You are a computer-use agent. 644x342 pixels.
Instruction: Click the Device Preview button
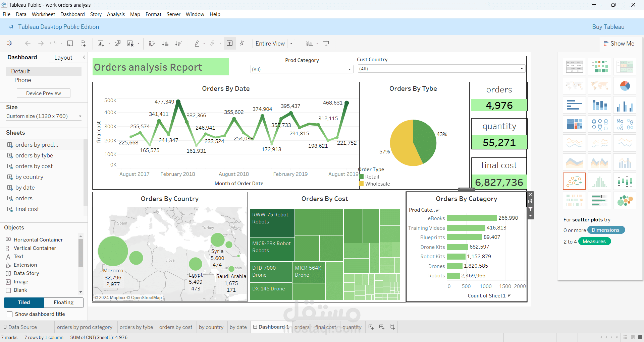[43, 93]
